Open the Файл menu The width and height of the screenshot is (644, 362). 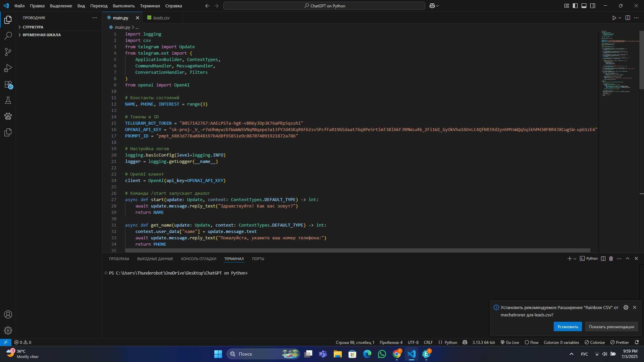19,6
